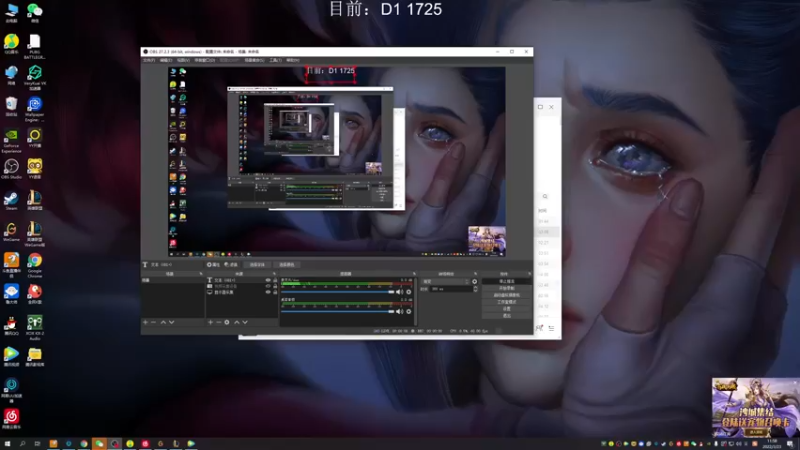Toggle lock on second source row
This screenshot has width=800, height=450.
[276, 286]
